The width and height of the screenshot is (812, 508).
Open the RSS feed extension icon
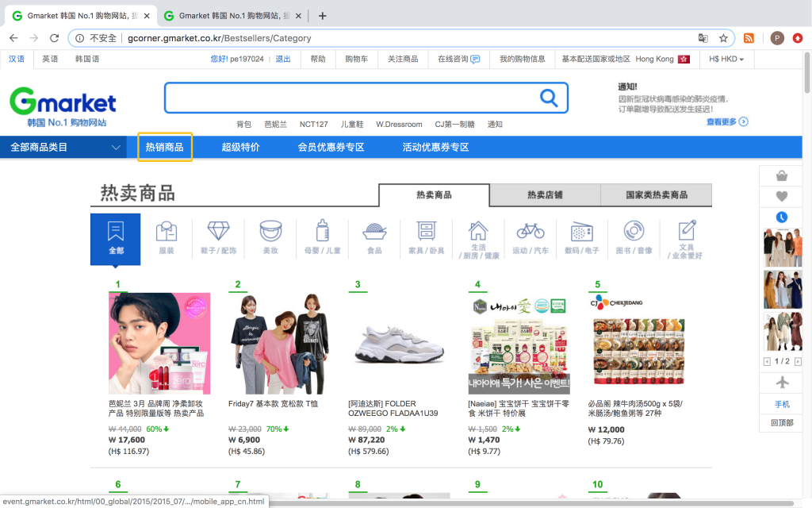749,38
